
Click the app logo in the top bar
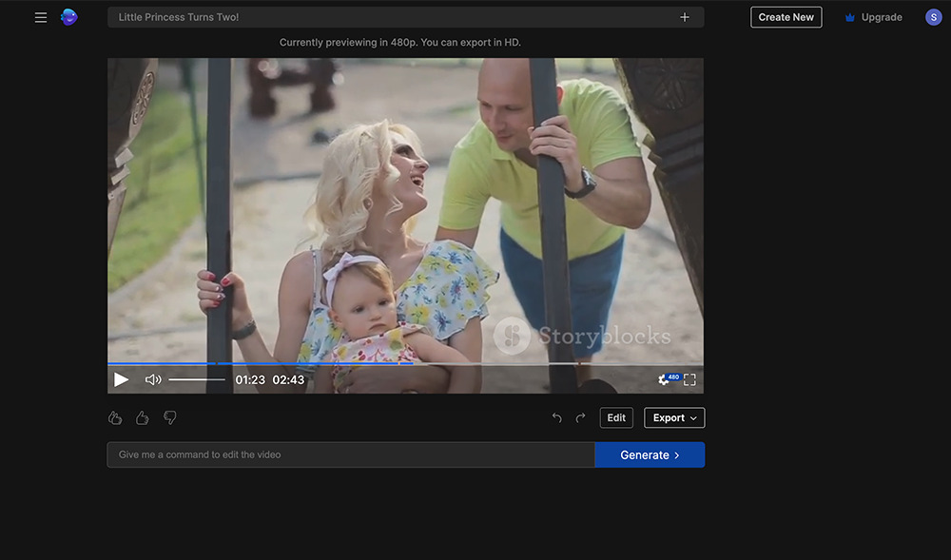(x=69, y=16)
